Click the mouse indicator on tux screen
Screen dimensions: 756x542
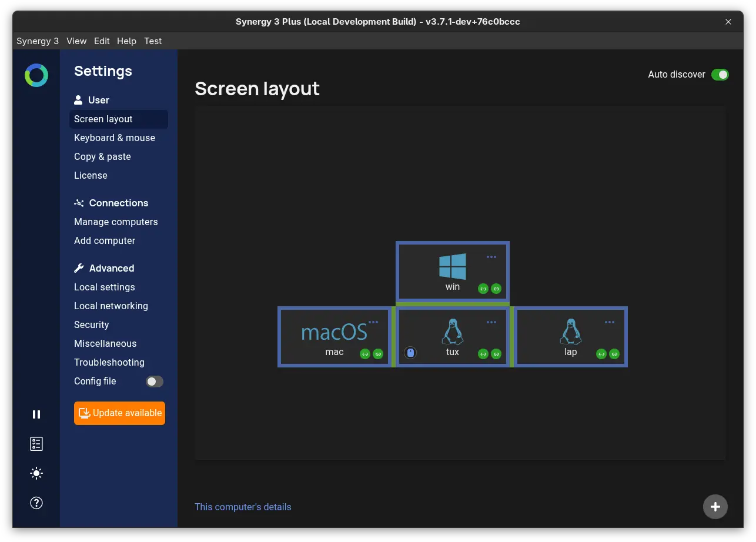410,353
